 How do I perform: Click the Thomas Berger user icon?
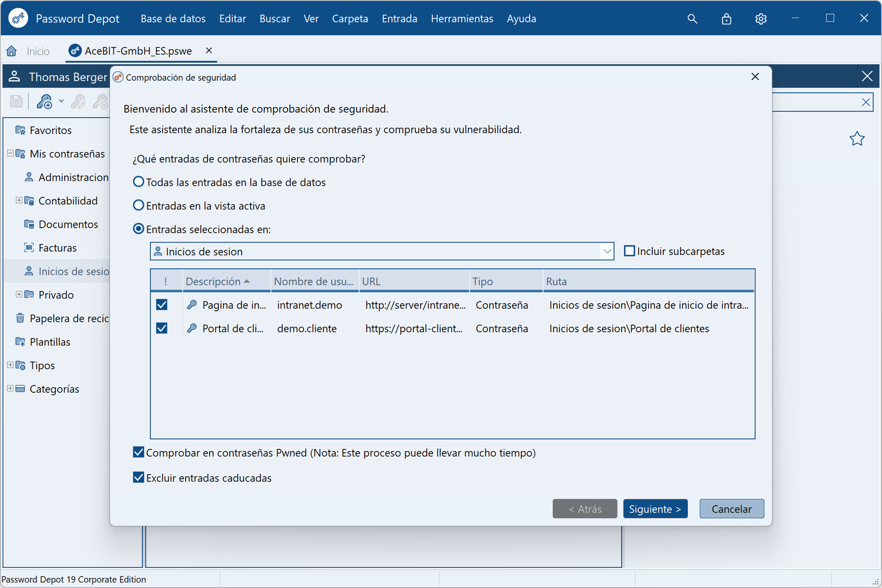(x=14, y=76)
